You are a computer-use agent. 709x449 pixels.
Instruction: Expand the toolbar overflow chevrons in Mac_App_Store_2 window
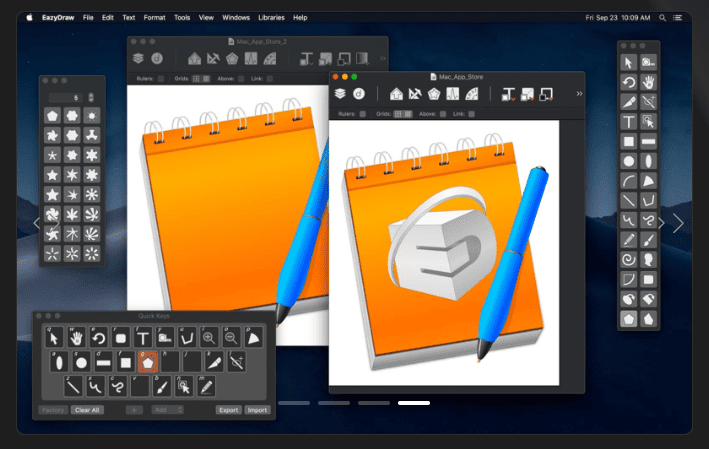point(383,58)
